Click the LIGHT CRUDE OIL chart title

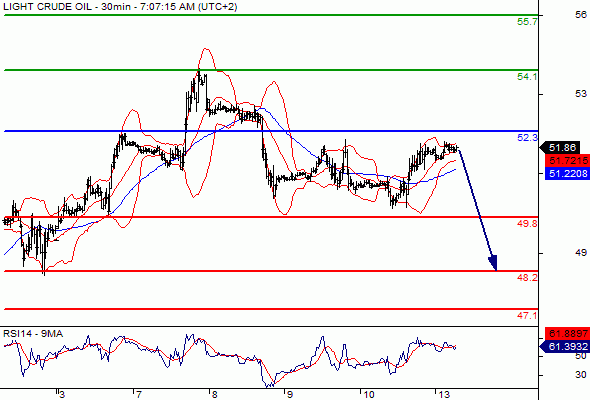click(48, 7)
